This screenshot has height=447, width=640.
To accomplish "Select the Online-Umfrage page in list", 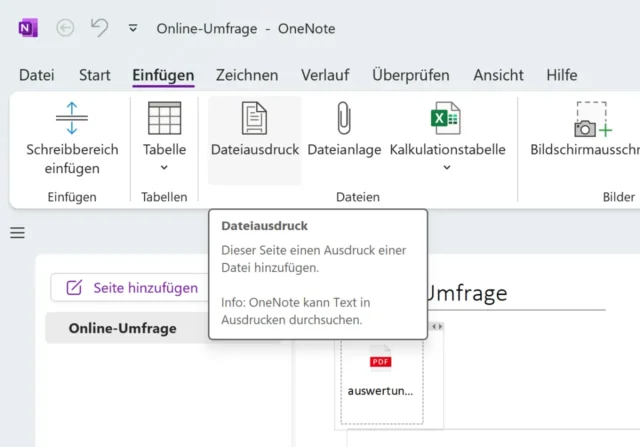I will [127, 328].
